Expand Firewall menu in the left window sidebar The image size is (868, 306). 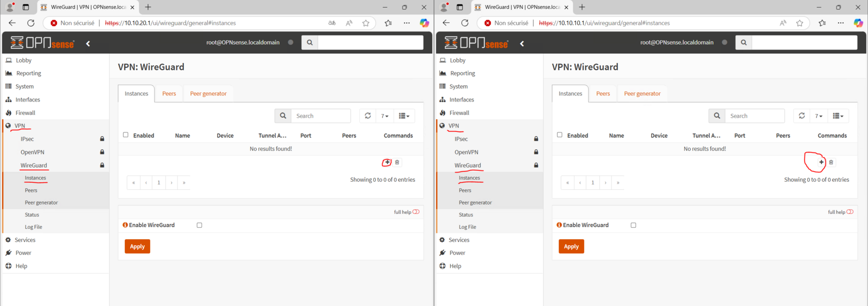tap(25, 113)
